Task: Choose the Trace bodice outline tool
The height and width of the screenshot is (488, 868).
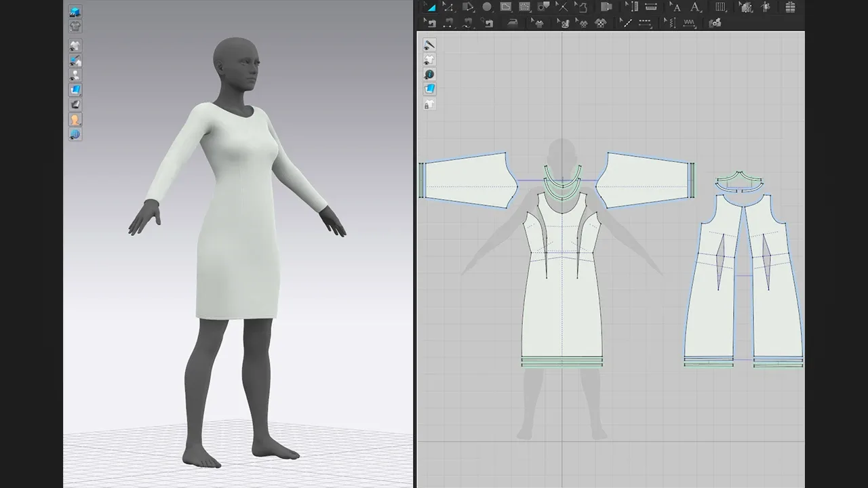Action: pyautogui.click(x=581, y=7)
